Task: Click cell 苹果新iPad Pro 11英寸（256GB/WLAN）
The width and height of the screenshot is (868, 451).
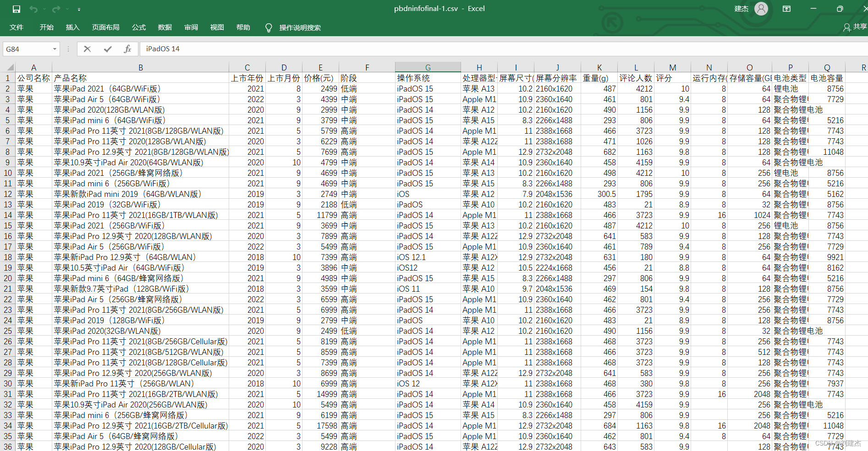Action: pos(141,384)
